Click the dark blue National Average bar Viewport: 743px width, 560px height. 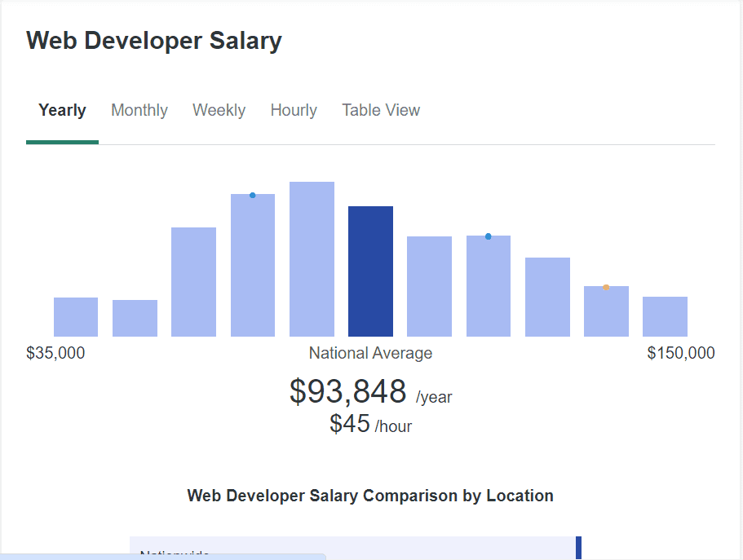[x=370, y=271]
